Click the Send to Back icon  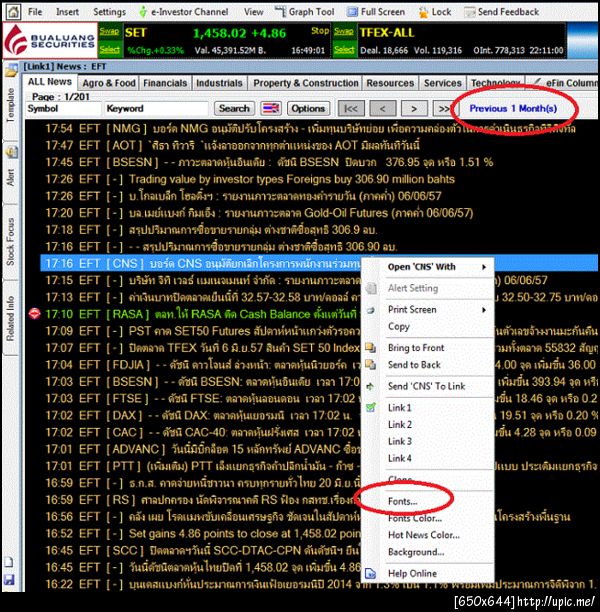tap(370, 365)
